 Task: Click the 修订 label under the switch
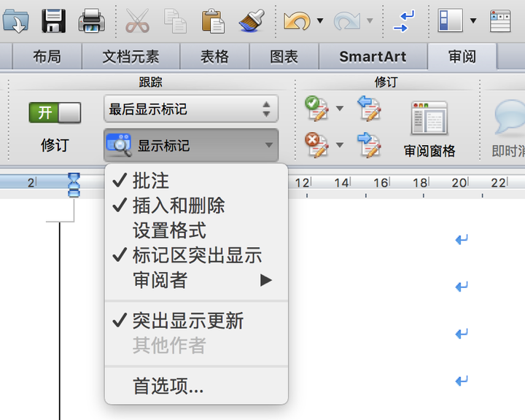[x=55, y=145]
